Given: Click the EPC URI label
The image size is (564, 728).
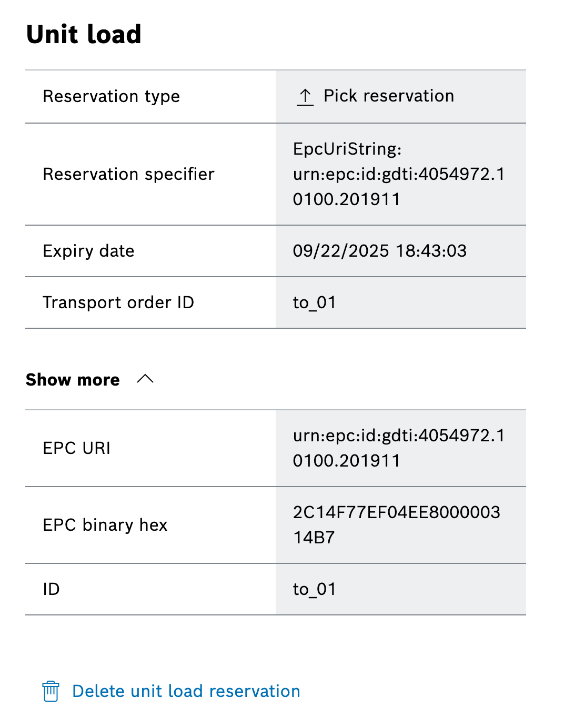Looking at the screenshot, I should [77, 448].
